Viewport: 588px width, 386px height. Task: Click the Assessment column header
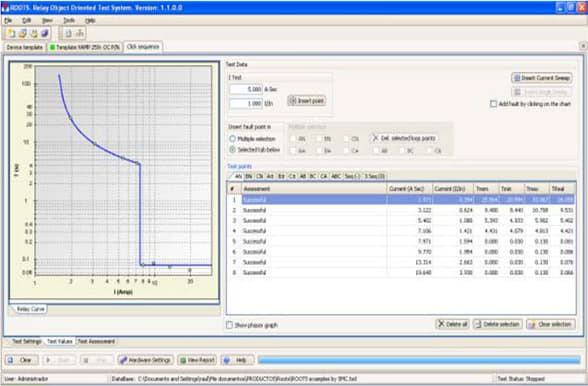[x=314, y=189]
